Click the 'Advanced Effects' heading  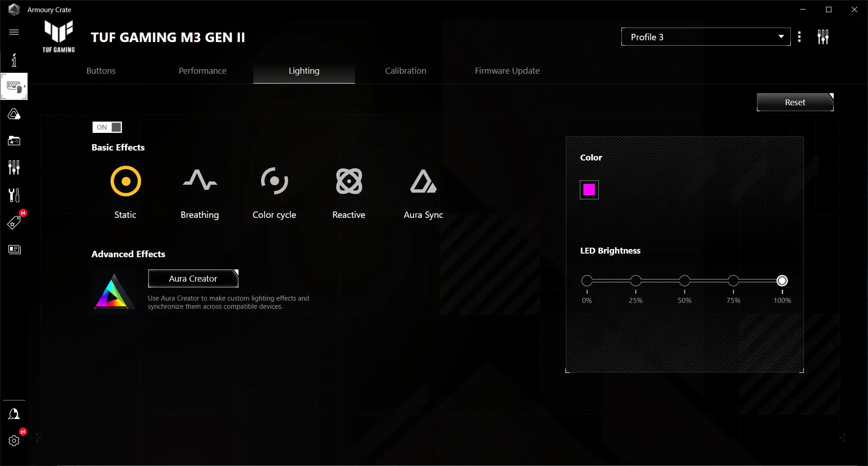(128, 254)
